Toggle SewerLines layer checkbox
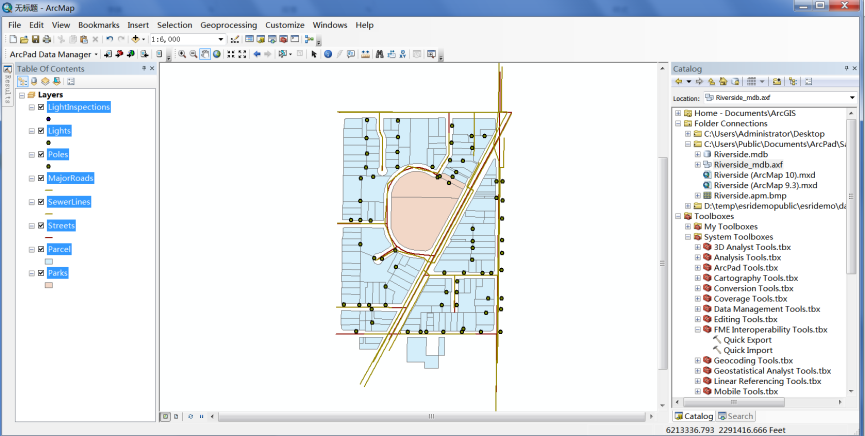The image size is (865, 436). tap(41, 202)
